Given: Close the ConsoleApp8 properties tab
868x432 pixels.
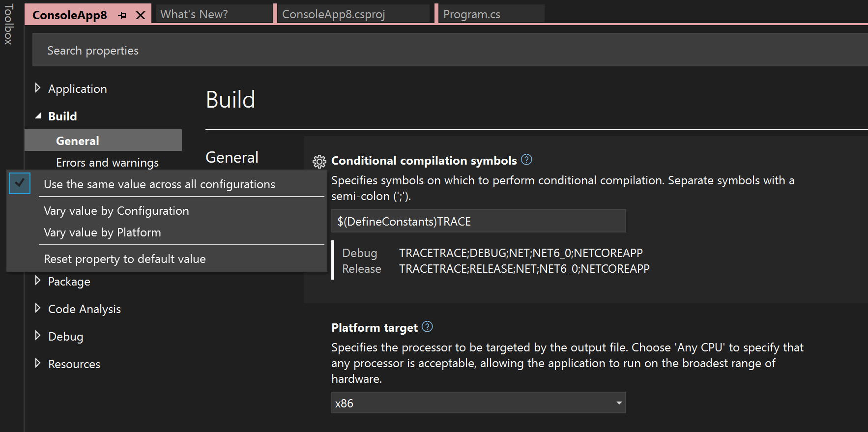Looking at the screenshot, I should pos(141,15).
